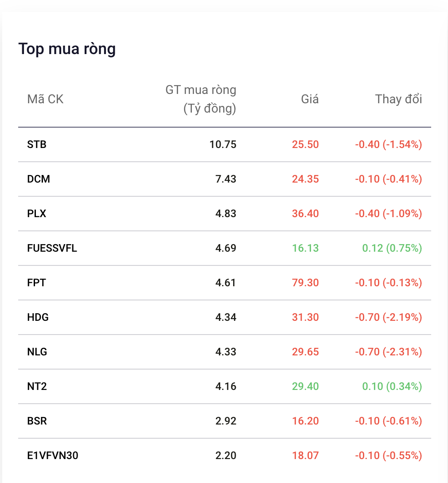Image resolution: width=448 pixels, height=483 pixels.
Task: Sort by GT mua ròng column header
Action: pos(201,99)
